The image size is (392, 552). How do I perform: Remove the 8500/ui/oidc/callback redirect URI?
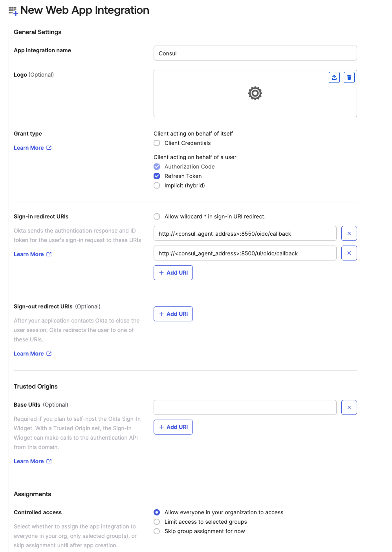[349, 253]
